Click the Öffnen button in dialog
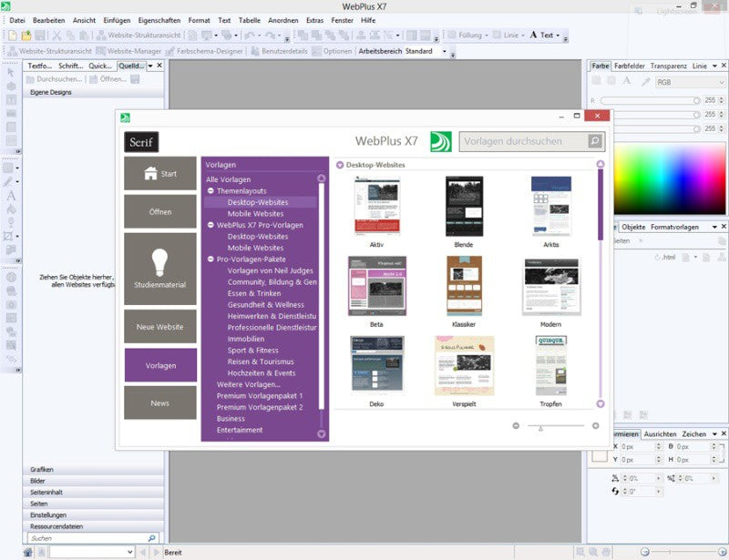 point(160,211)
